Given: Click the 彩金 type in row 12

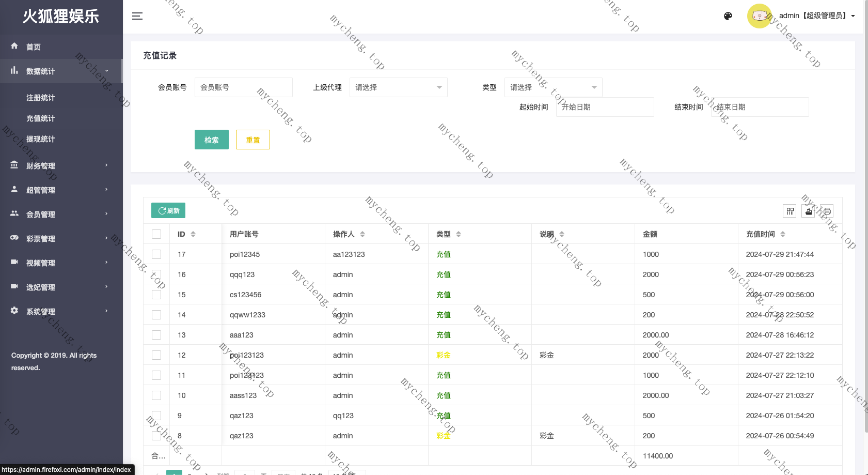Looking at the screenshot, I should point(444,355).
